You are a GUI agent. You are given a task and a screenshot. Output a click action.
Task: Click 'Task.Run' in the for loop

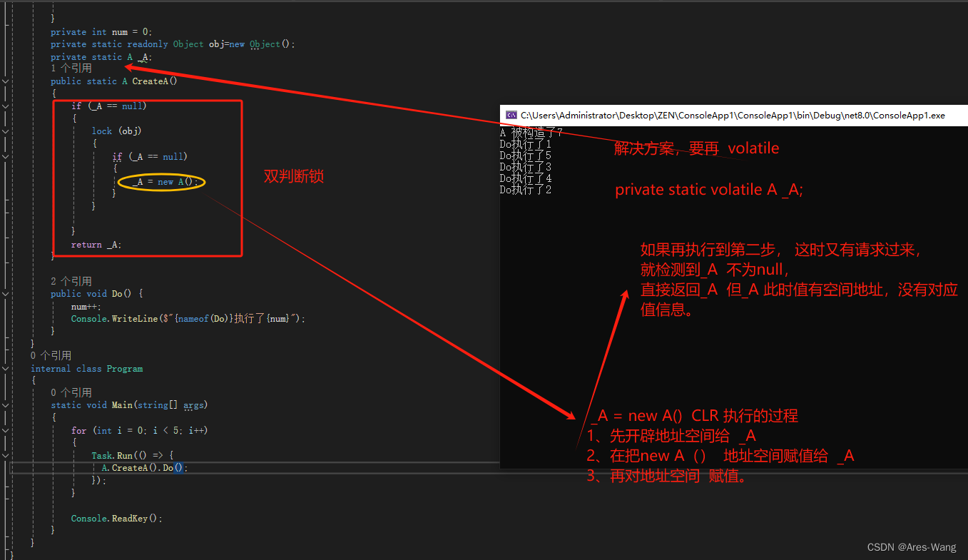[x=112, y=455]
